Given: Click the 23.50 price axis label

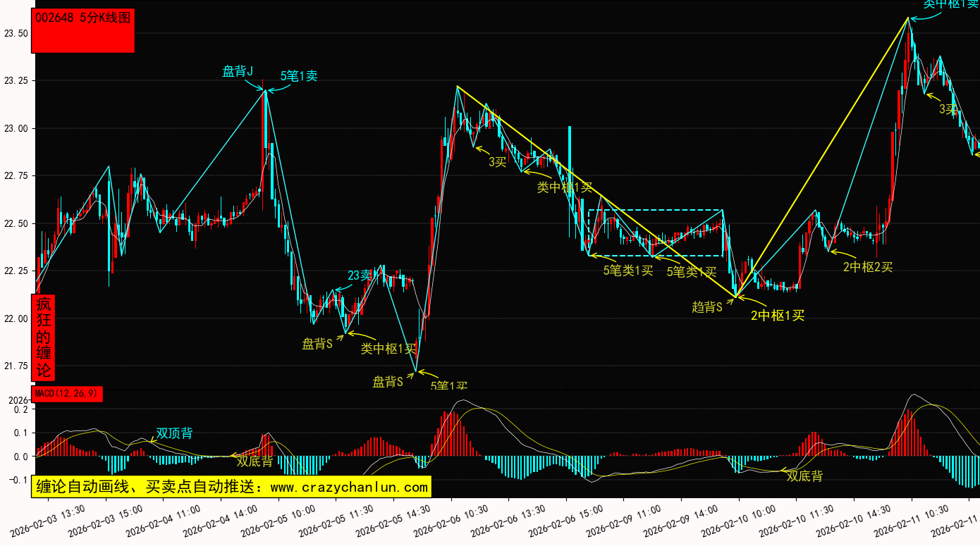Looking at the screenshot, I should (16, 34).
